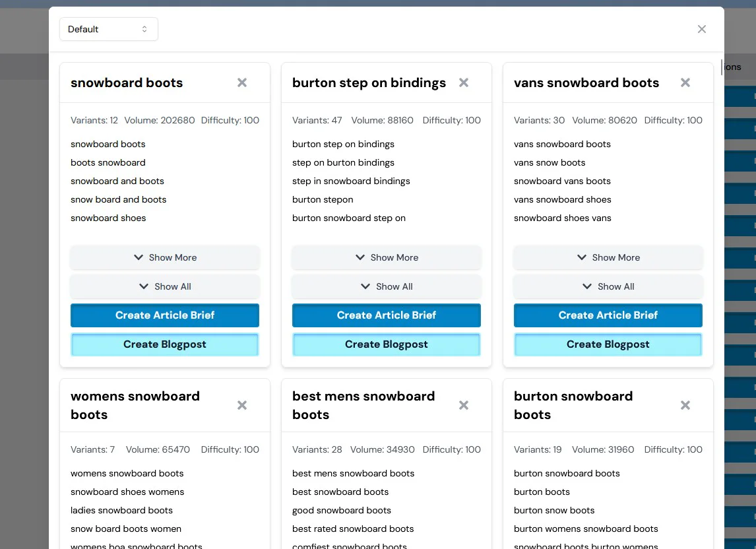Screen dimensions: 756x549
Task: Create Article Brief for vans snowboard boots
Action: click(x=608, y=315)
